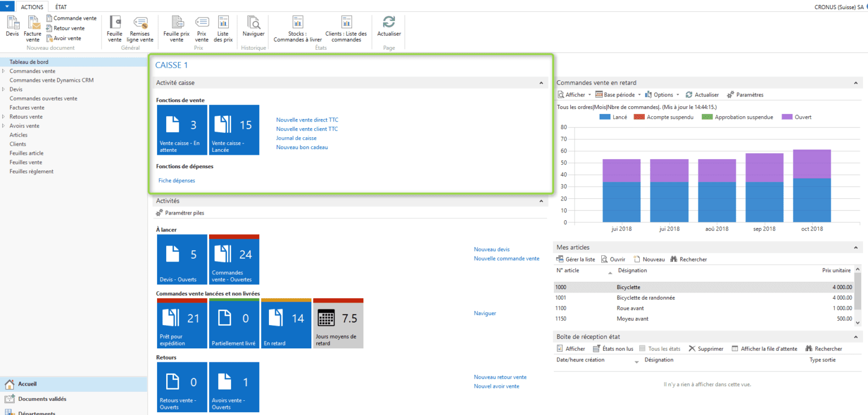Screen dimensions: 868x415
Task: Click the Naviguer icon under Historique
Action: pos(253,28)
